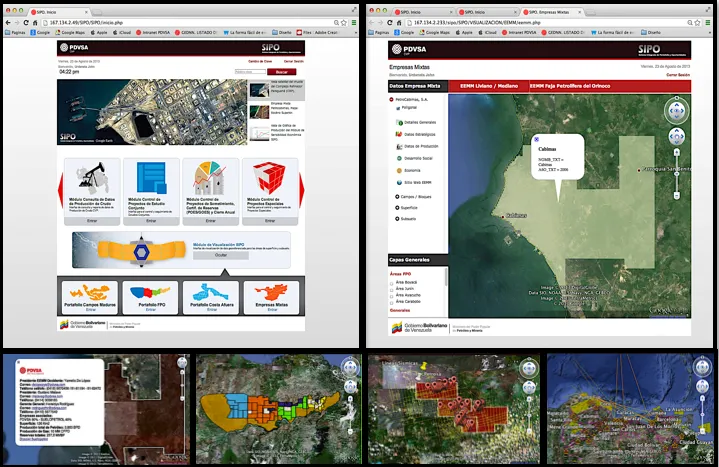Click the blue map icon of Portafolio Costa Afuera
719x467 pixels.
(x=211, y=292)
